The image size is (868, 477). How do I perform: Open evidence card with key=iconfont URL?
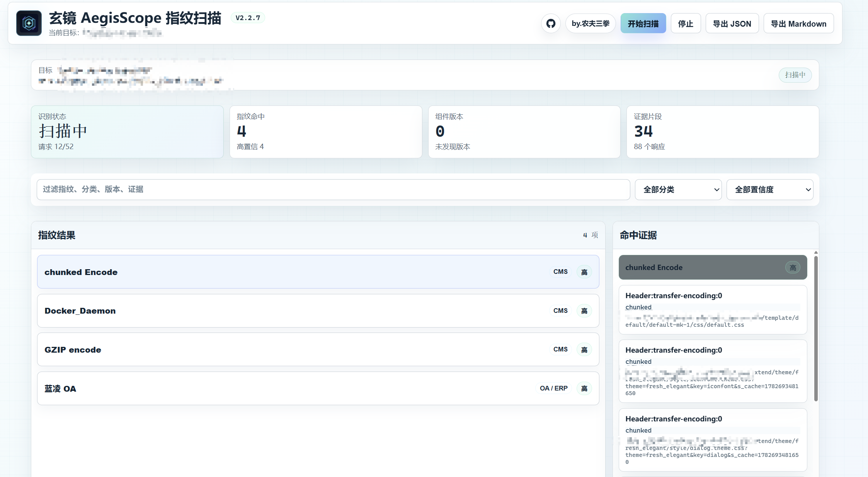pos(713,371)
